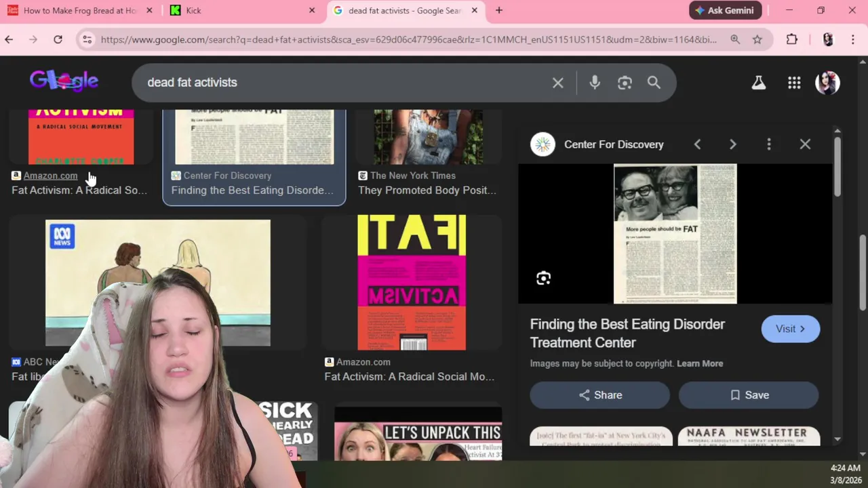Open site information icon in address bar
868x488 pixels.
click(x=87, y=39)
